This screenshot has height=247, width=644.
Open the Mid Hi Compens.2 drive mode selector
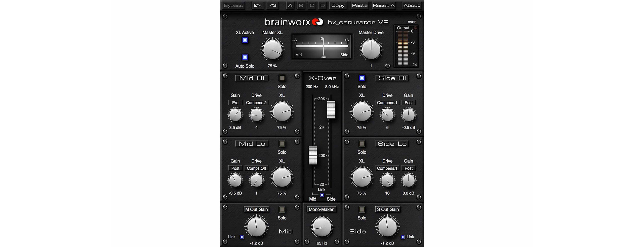(x=256, y=103)
